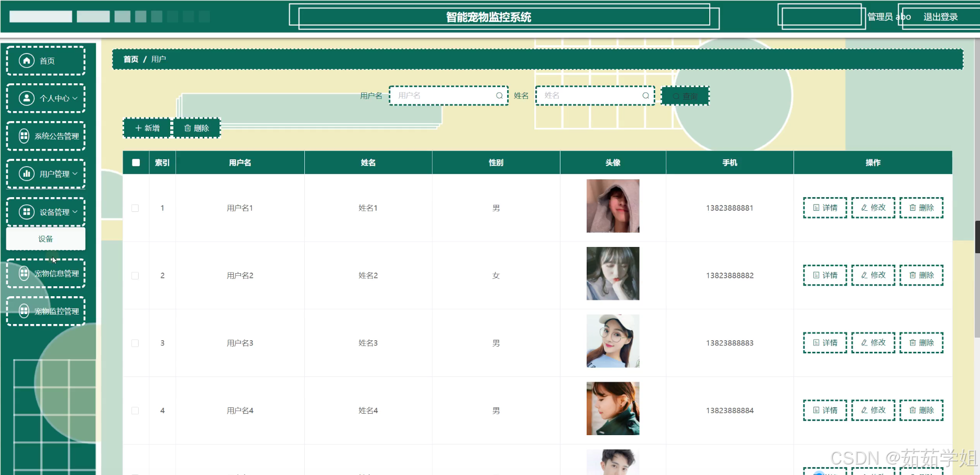Screen dimensions: 980x475
Task: Click the detail icon on the 用户名4 row
Action: pyautogui.click(x=816, y=410)
